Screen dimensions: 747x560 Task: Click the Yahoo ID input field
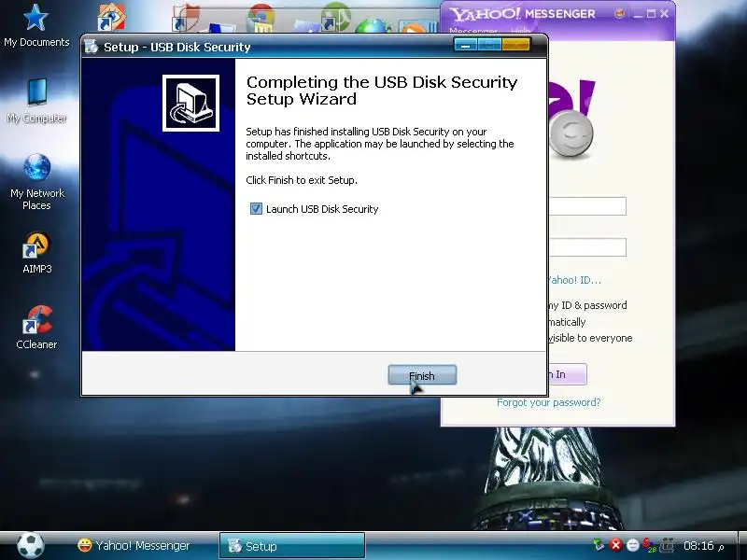(587, 206)
